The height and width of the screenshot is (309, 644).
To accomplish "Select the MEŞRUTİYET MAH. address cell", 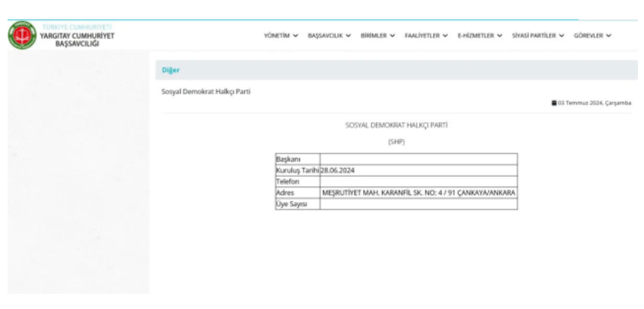I will point(418,193).
